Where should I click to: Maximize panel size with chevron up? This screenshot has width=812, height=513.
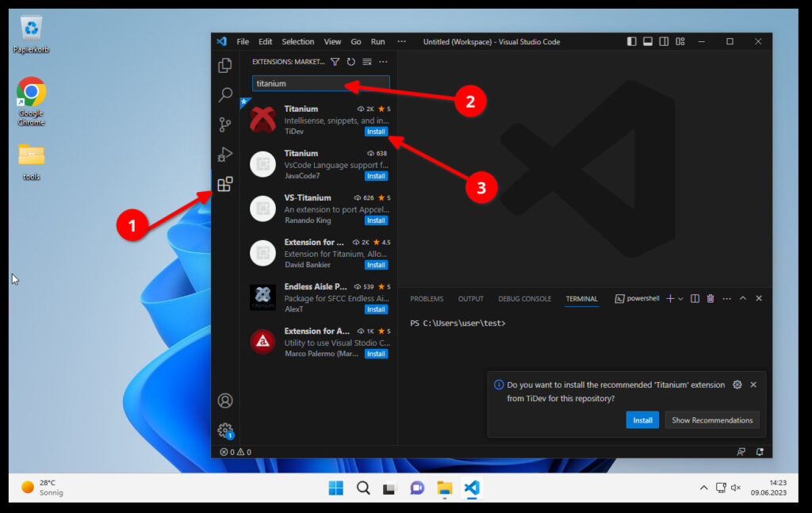tap(742, 299)
